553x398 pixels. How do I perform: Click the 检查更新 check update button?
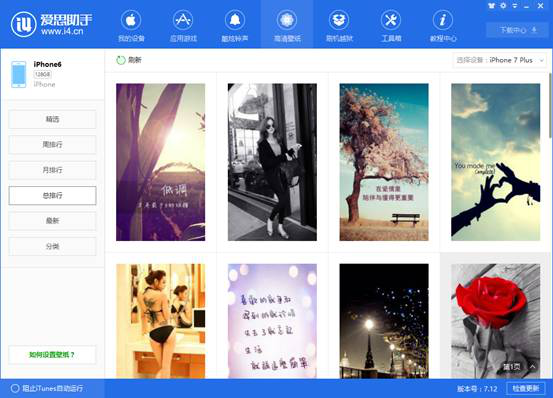pyautogui.click(x=526, y=388)
